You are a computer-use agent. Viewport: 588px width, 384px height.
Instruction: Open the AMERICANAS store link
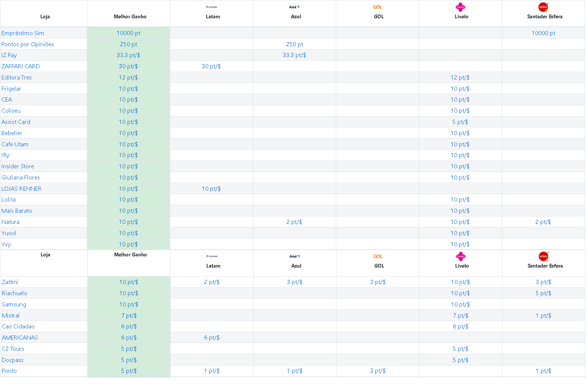tap(20, 338)
